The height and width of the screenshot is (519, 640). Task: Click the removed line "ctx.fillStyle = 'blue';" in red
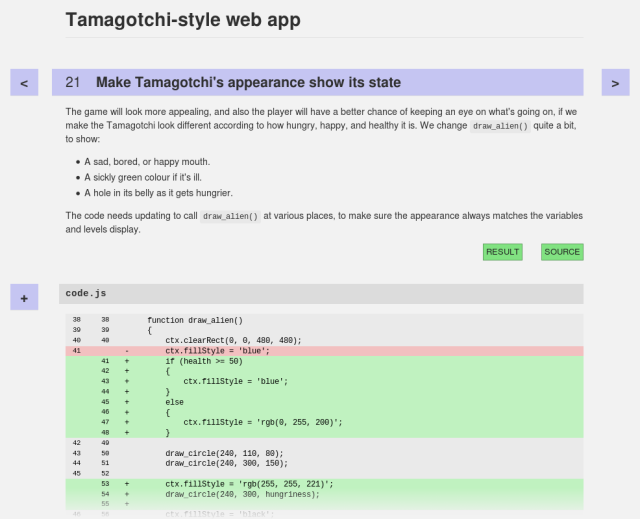tap(218, 351)
